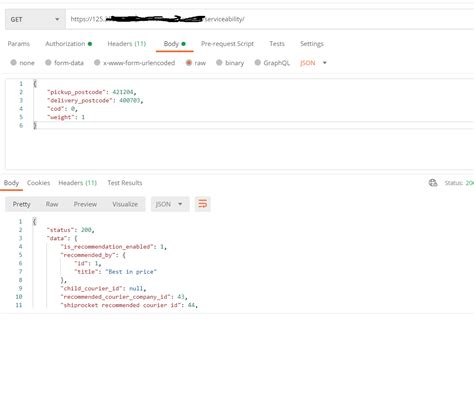Open the Pre-request Script tab

coord(227,44)
